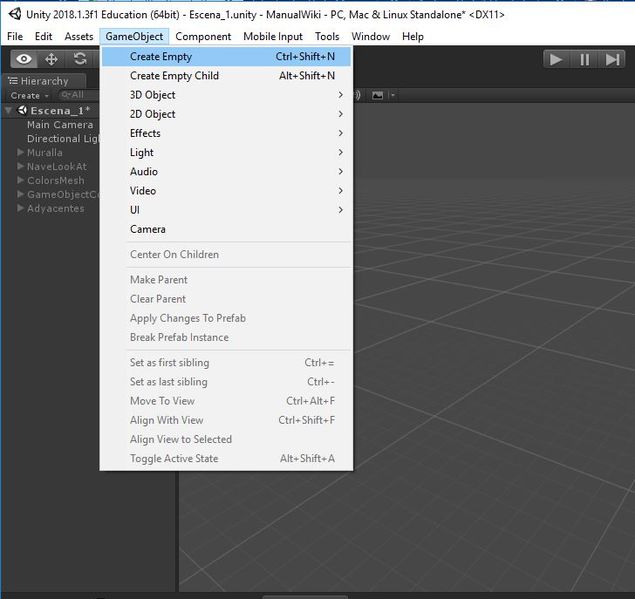This screenshot has width=635, height=599.
Task: Advance one frame with the Step button
Action: pyautogui.click(x=612, y=60)
